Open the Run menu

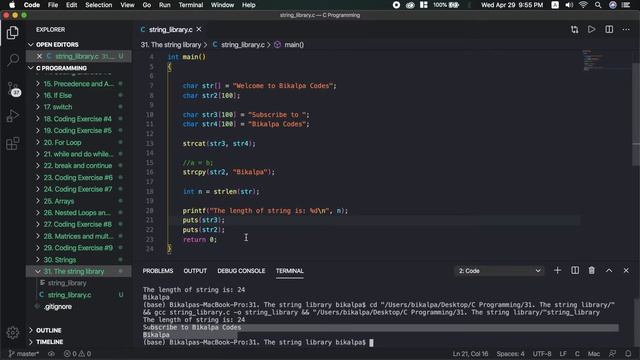coord(164,5)
